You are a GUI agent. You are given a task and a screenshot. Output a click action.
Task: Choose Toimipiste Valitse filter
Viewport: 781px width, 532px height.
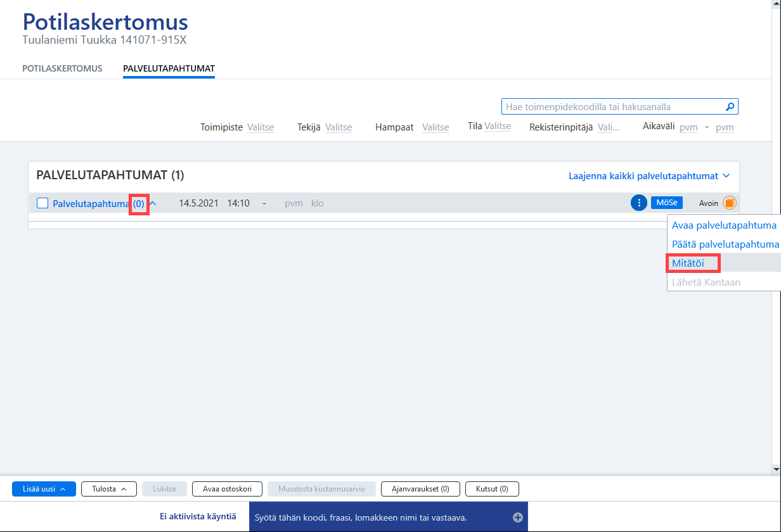[x=261, y=127]
